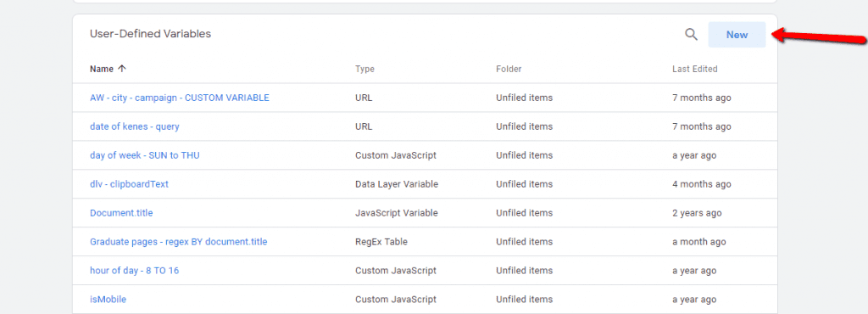Click the search magnifier icon
Screen dimensions: 868x314
(x=691, y=34)
